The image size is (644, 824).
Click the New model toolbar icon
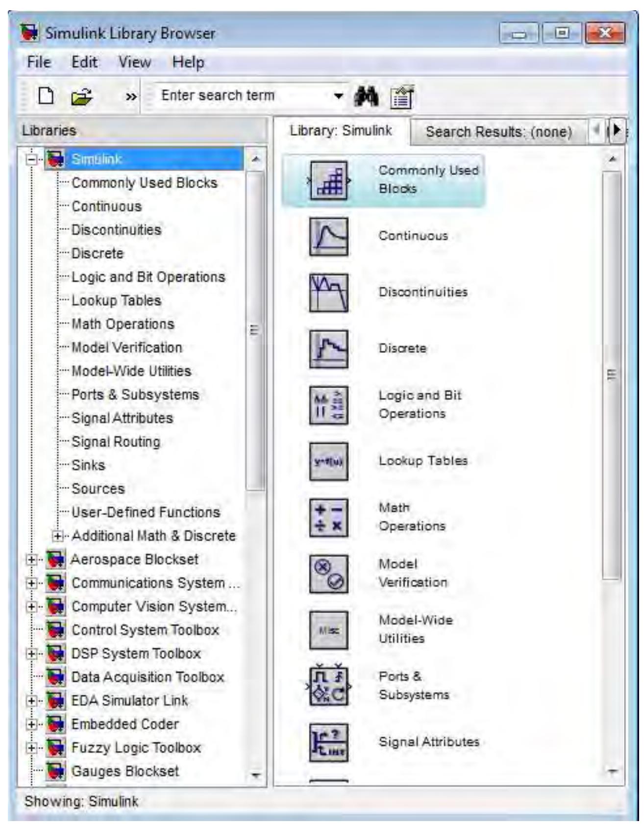pyautogui.click(x=46, y=96)
